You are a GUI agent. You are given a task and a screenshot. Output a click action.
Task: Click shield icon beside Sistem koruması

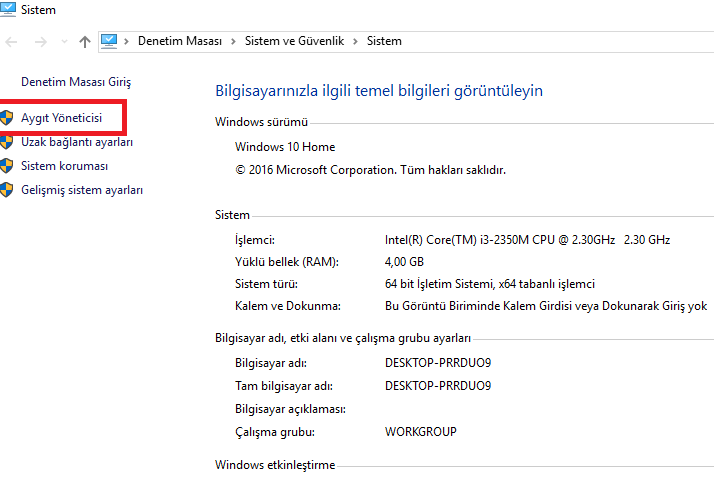6,166
